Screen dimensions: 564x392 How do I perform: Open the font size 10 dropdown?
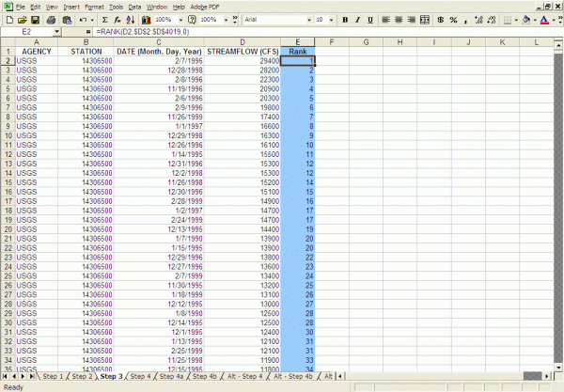click(x=331, y=20)
